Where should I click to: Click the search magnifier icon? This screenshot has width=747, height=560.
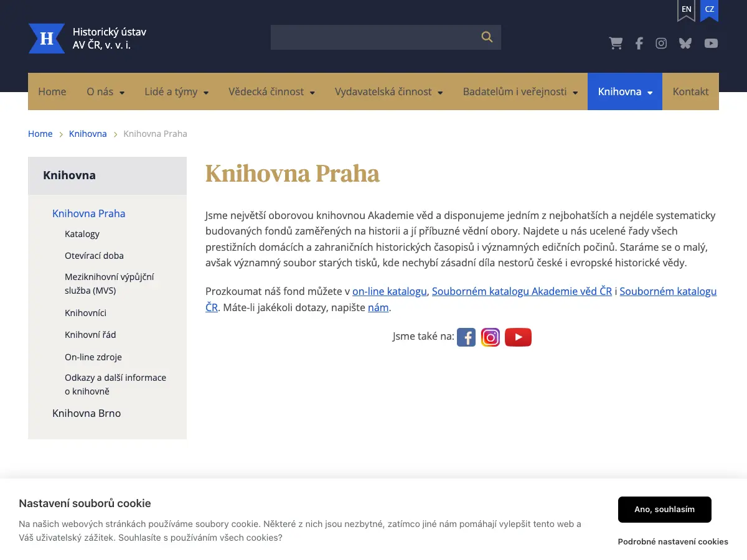click(x=487, y=37)
